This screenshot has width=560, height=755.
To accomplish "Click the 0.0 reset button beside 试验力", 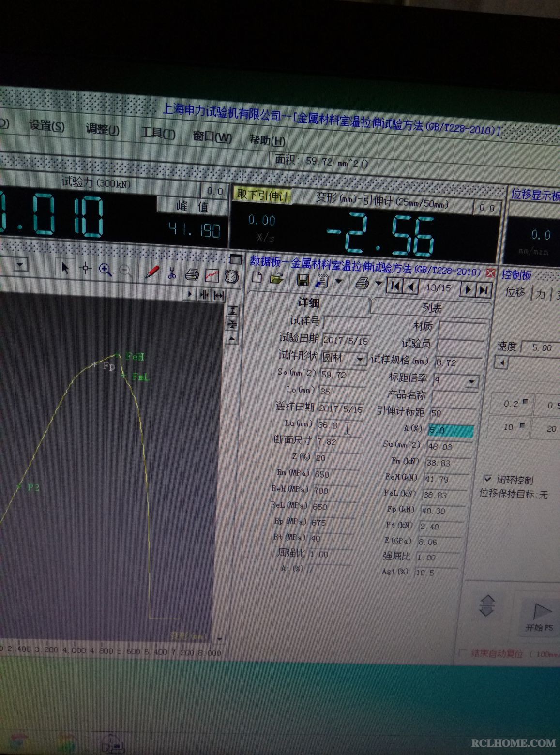I will click(214, 191).
